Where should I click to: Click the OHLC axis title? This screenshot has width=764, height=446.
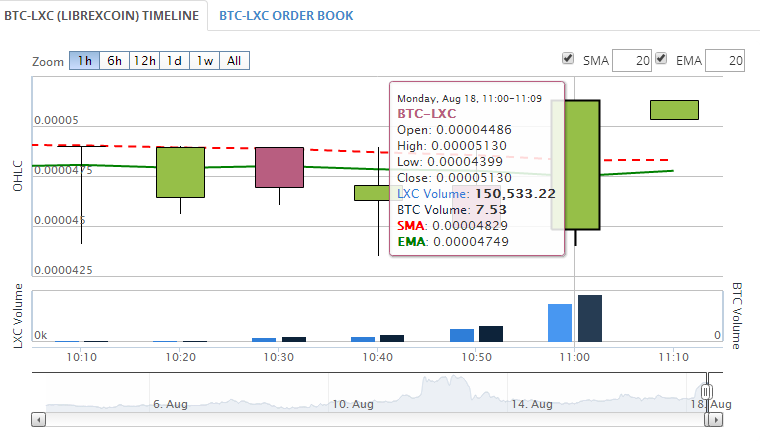coord(18,176)
